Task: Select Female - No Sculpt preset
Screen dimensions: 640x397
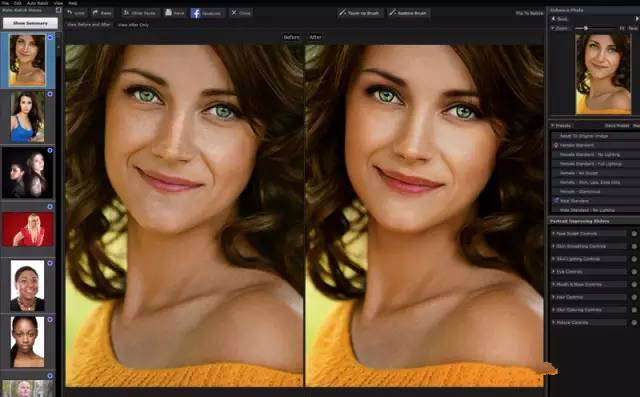Action: coord(596,173)
